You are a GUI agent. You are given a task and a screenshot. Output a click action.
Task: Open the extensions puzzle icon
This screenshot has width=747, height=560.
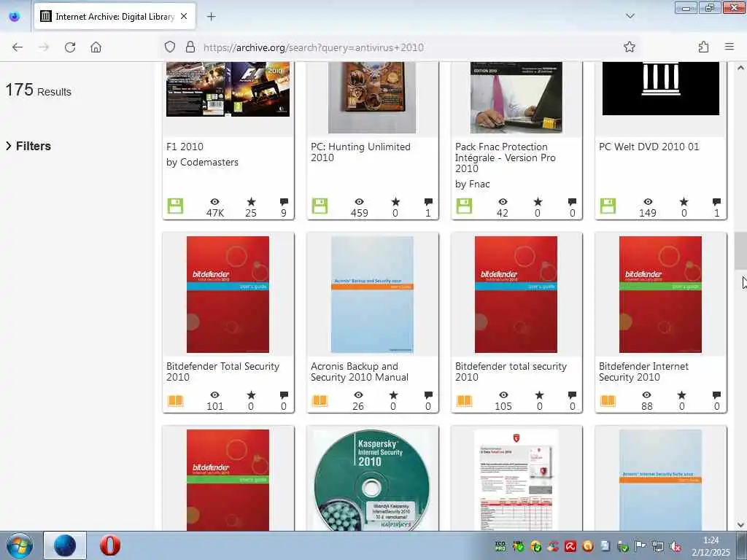pyautogui.click(x=704, y=47)
